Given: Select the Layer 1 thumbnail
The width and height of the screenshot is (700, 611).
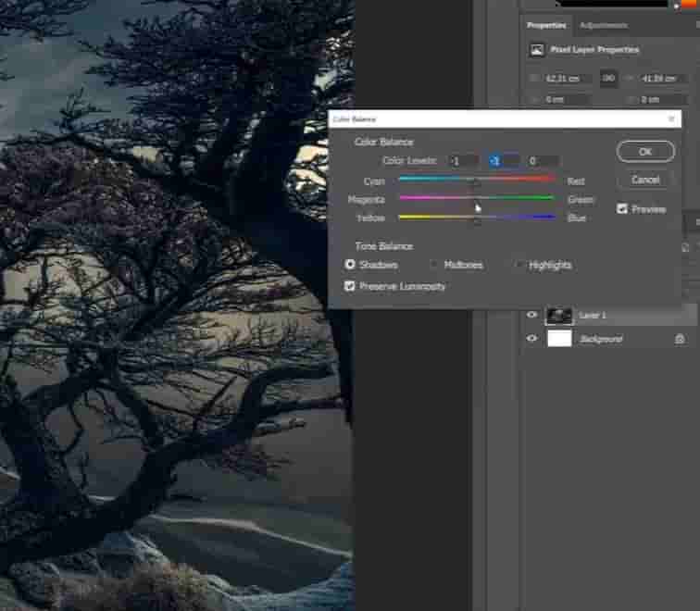Looking at the screenshot, I should [559, 316].
